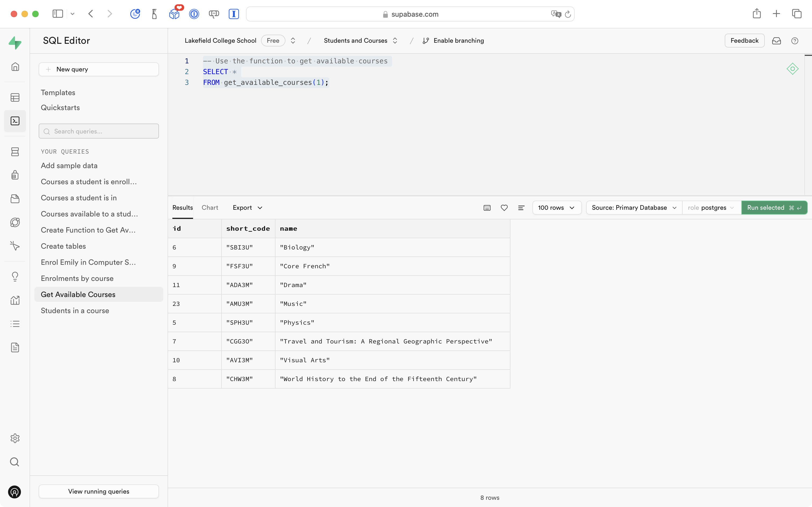
Task: Open Edge Functions icon in sidebar
Action: point(15,246)
